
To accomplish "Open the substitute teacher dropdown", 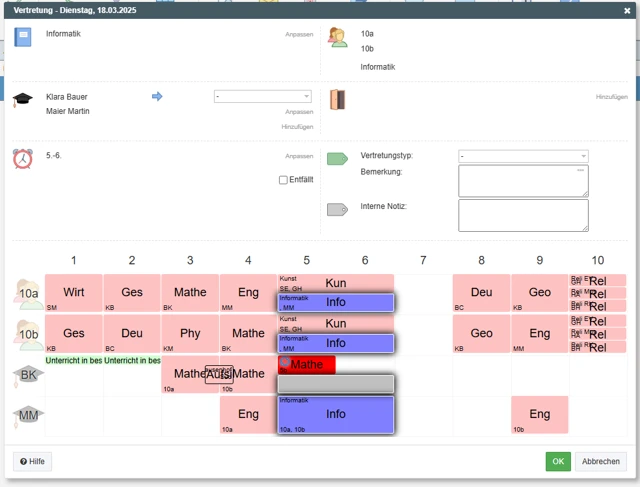I will tap(262, 97).
